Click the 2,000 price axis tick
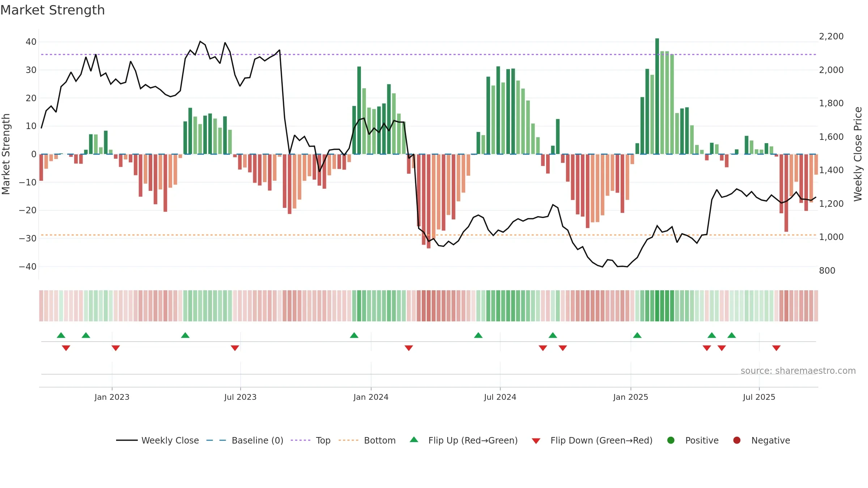Viewport: 868px width, 488px height. pos(831,70)
